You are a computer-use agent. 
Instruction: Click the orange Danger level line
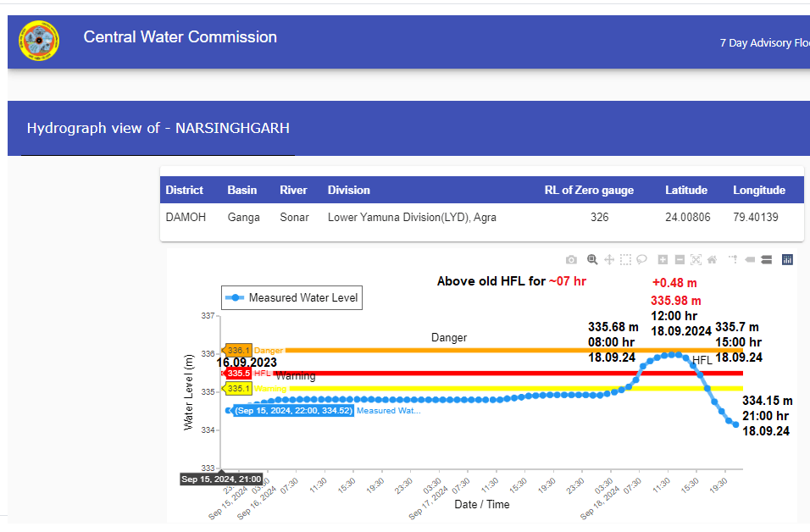tap(508, 350)
